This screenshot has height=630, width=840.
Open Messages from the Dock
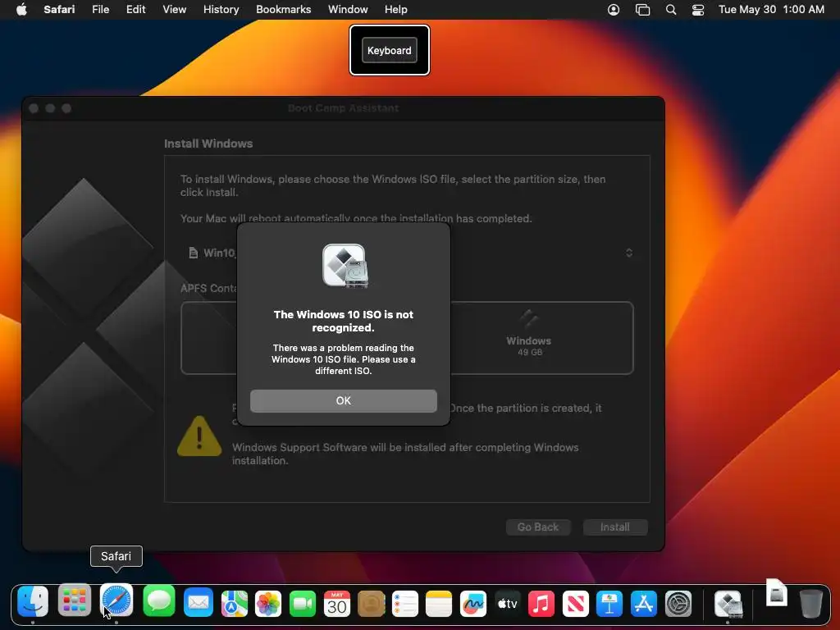(x=159, y=601)
